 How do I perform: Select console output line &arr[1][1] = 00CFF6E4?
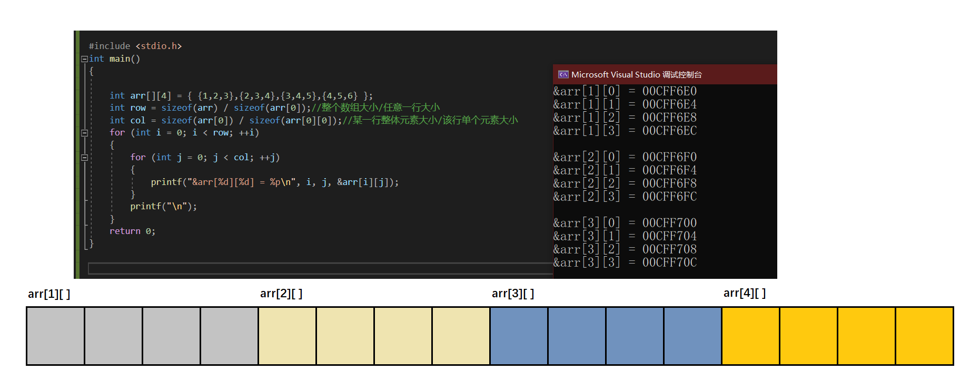625,104
